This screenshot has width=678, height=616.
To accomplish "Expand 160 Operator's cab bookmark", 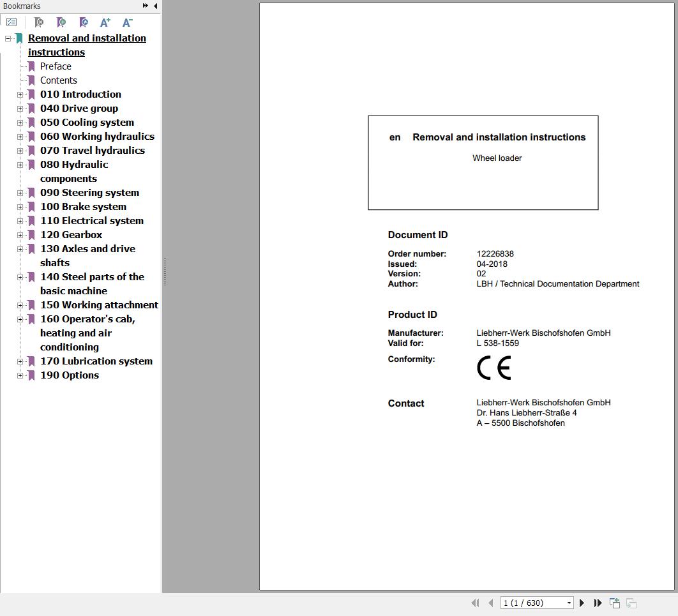I will 20,319.
